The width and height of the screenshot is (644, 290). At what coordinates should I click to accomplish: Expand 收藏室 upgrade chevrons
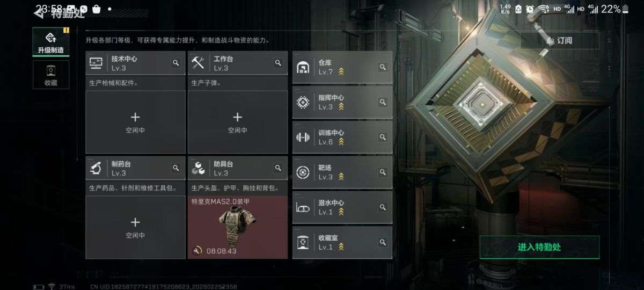(341, 247)
